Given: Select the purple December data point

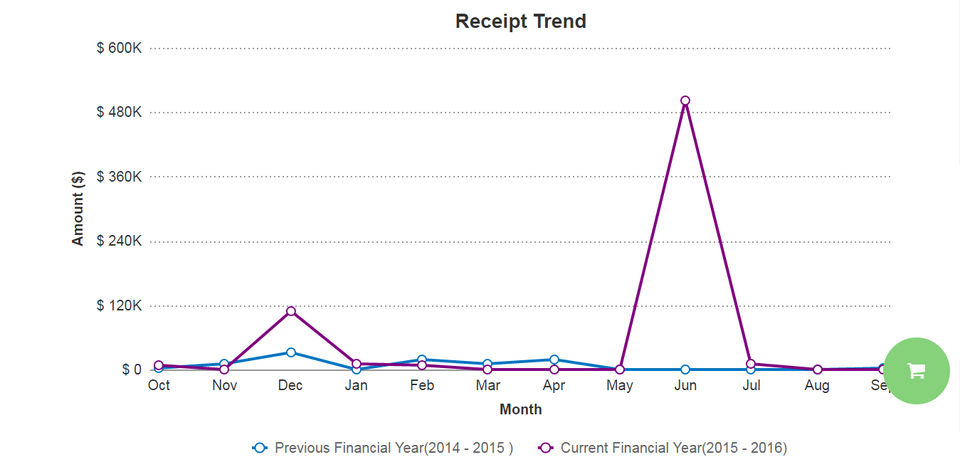Looking at the screenshot, I should pyautogui.click(x=290, y=311).
